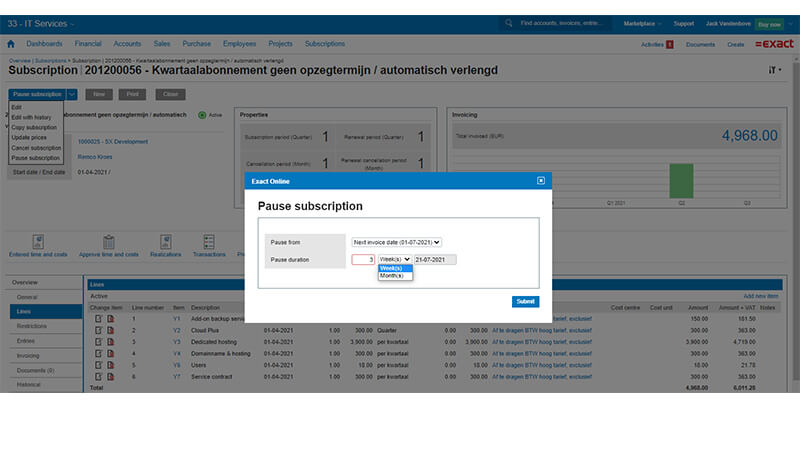
Task: Choose Update prices menu entry
Action: [29, 138]
